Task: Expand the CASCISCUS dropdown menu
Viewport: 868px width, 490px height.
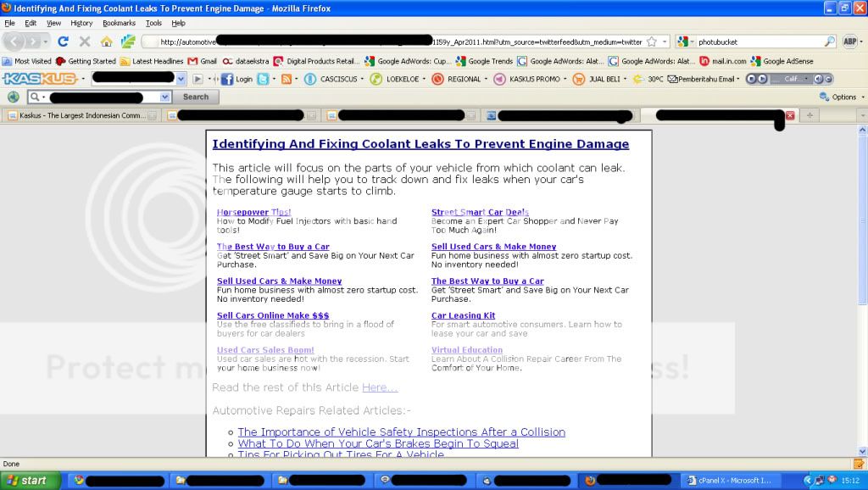Action: click(x=362, y=79)
